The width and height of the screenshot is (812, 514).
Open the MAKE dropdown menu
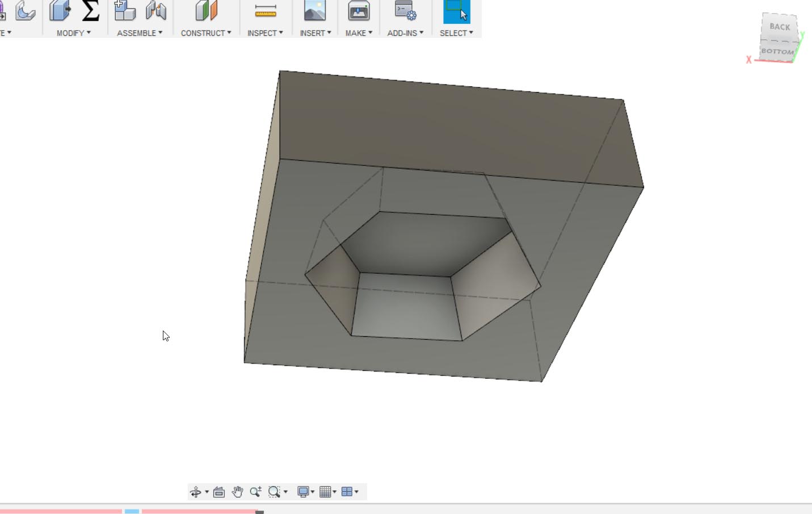click(359, 33)
